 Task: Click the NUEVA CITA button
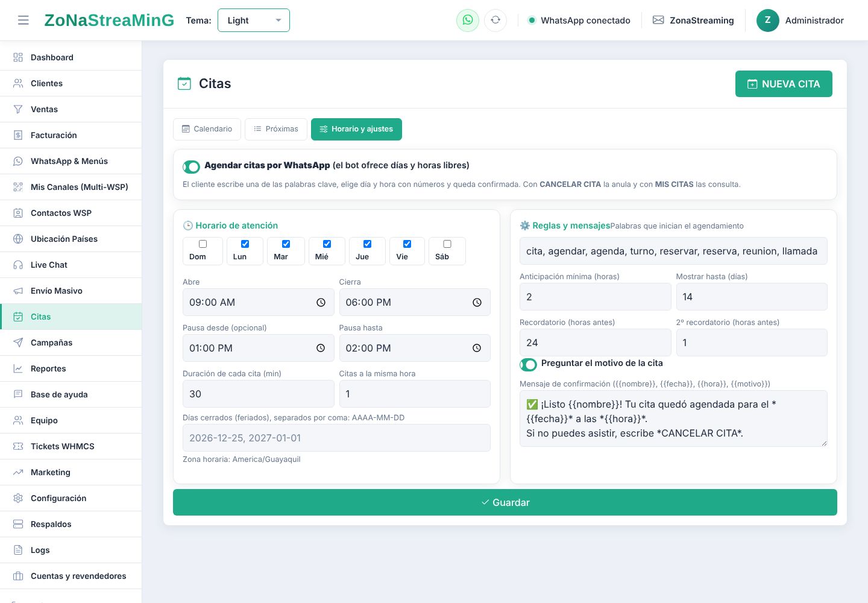point(784,84)
